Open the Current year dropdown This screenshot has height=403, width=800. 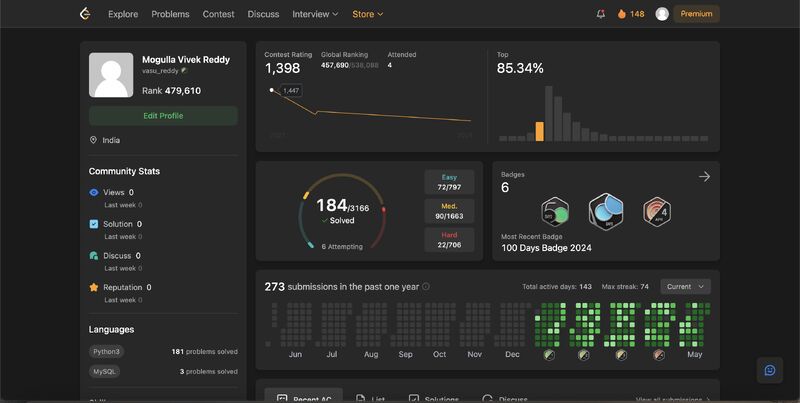[685, 287]
